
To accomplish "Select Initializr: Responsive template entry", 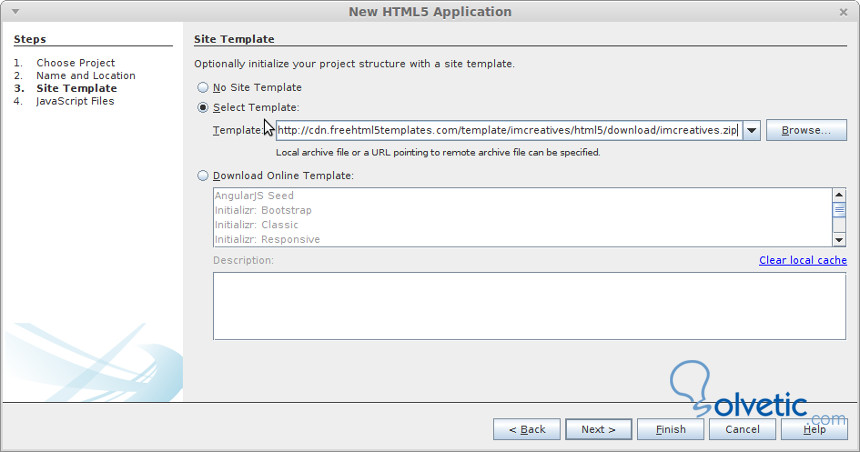I will [x=267, y=240].
